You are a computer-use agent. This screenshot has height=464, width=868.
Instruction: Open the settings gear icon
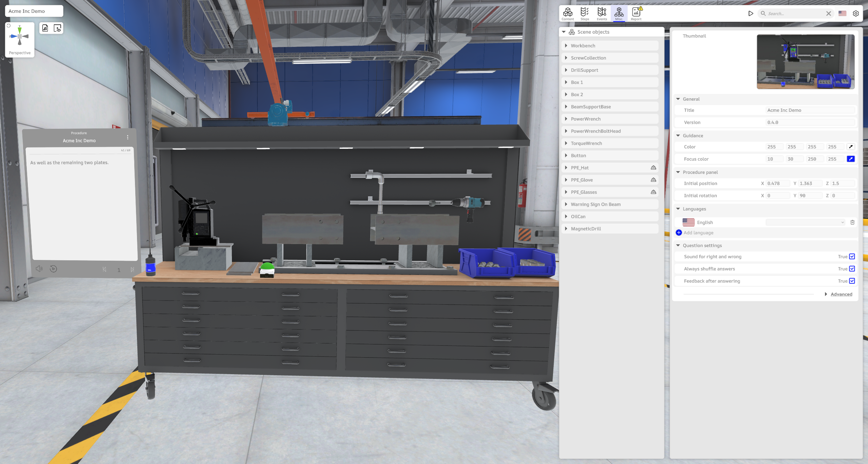click(856, 14)
